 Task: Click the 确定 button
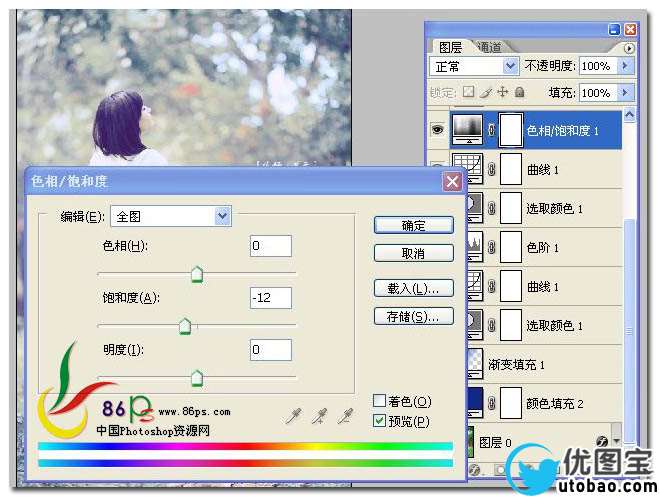click(413, 225)
